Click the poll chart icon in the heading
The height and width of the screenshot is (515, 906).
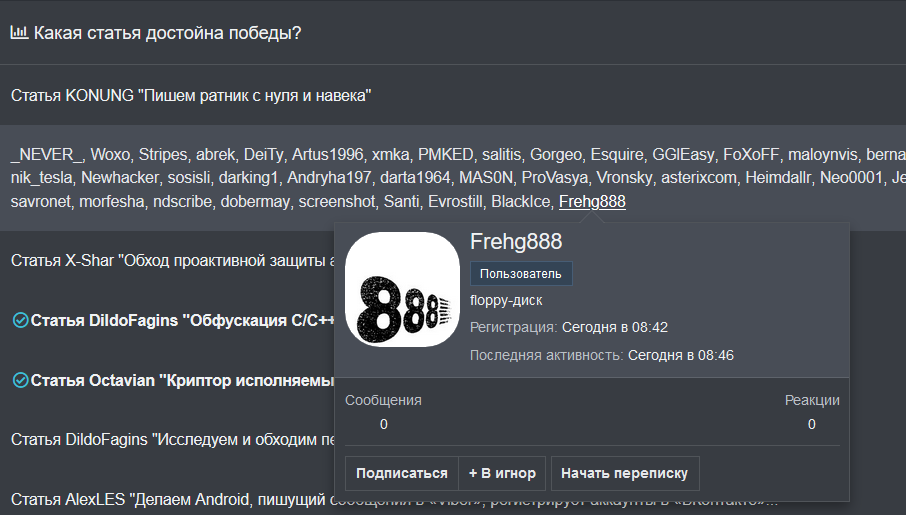click(x=19, y=33)
